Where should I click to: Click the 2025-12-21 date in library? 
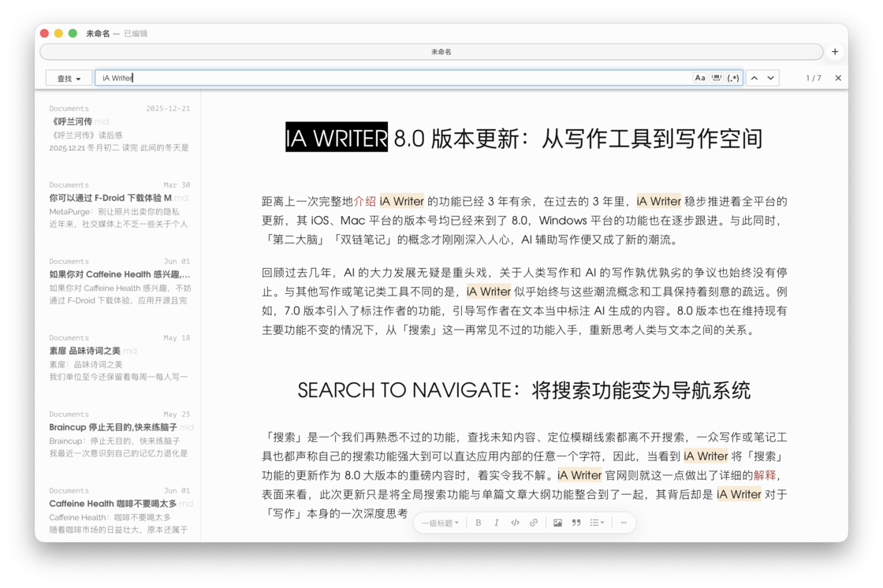tap(168, 108)
